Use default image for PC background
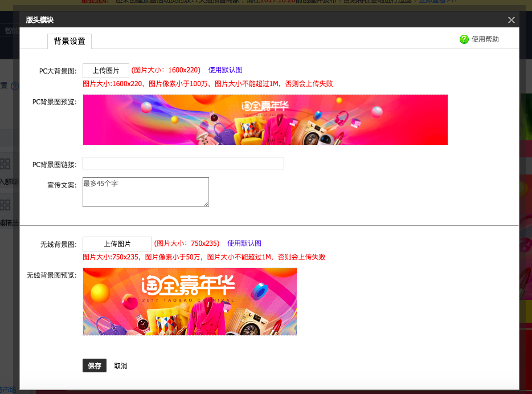 [226, 70]
